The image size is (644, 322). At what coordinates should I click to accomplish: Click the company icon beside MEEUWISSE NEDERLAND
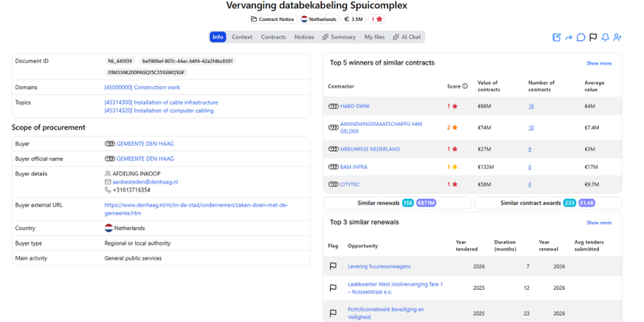coord(333,149)
